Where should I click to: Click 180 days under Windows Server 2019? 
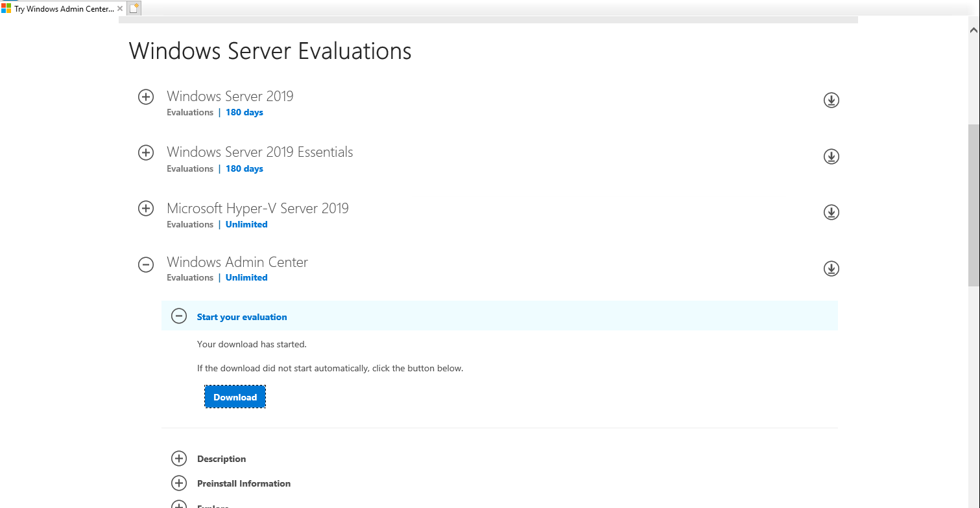245,112
